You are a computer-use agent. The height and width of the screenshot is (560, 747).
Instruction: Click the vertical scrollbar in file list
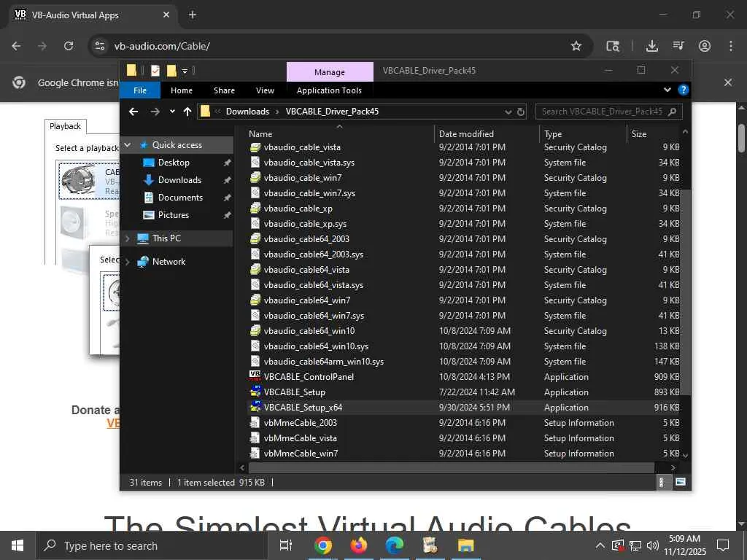(684, 292)
